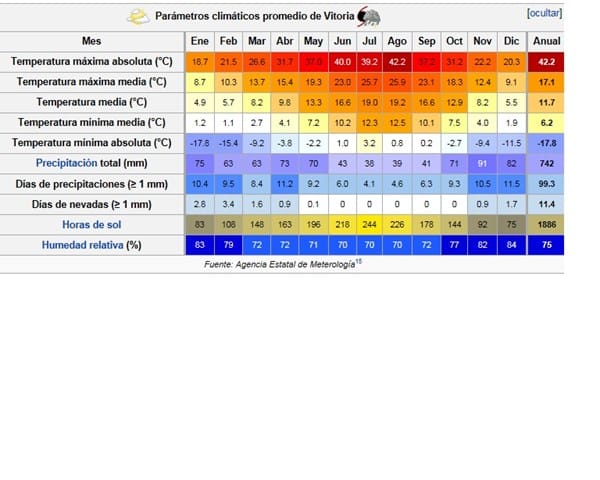Select the Temperatura media (°C) row label
The image size is (600, 480).
[91, 102]
